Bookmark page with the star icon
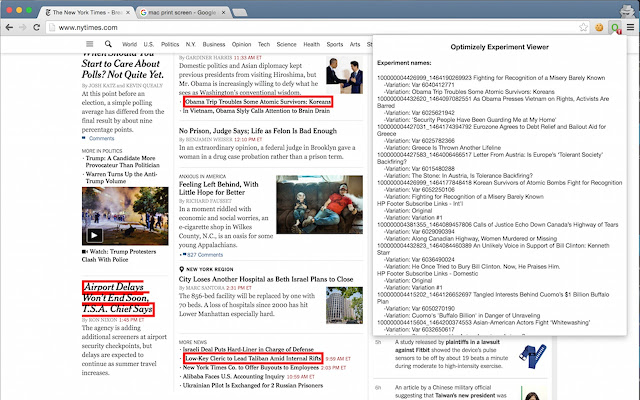Image resolution: width=640 pixels, height=400 pixels. tap(583, 27)
